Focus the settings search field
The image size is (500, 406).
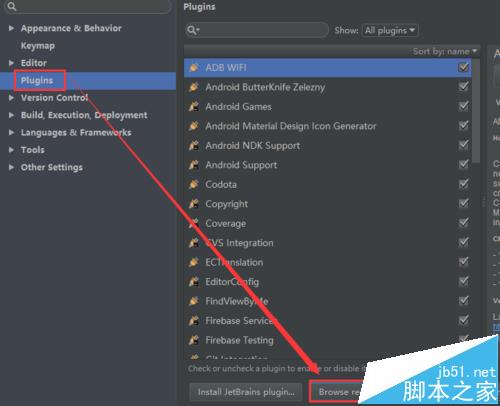pyautogui.click(x=88, y=6)
